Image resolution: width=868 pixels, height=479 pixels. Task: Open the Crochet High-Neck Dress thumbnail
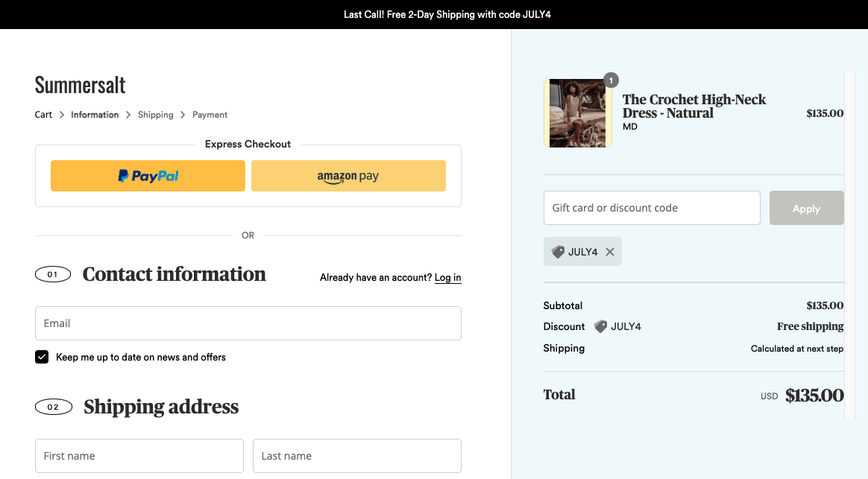pos(579,112)
